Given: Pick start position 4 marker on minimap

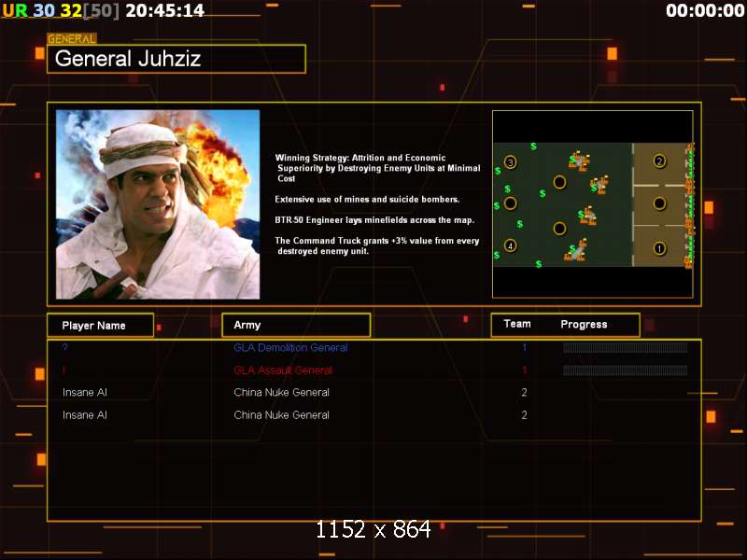Looking at the screenshot, I should [510, 245].
